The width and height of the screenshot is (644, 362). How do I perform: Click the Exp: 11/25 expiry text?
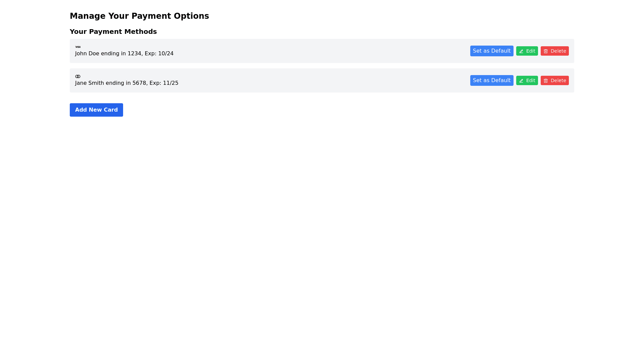[164, 83]
